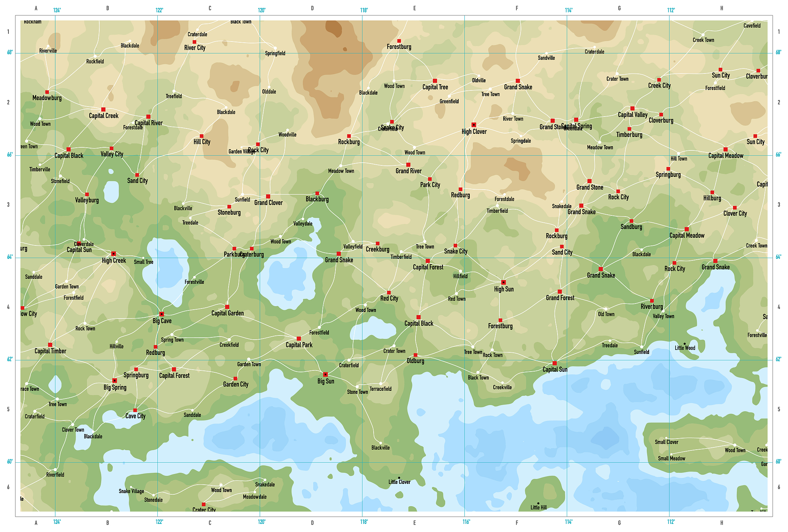788x532 pixels.
Task: Select the Cave City red marker
Action: (135, 410)
